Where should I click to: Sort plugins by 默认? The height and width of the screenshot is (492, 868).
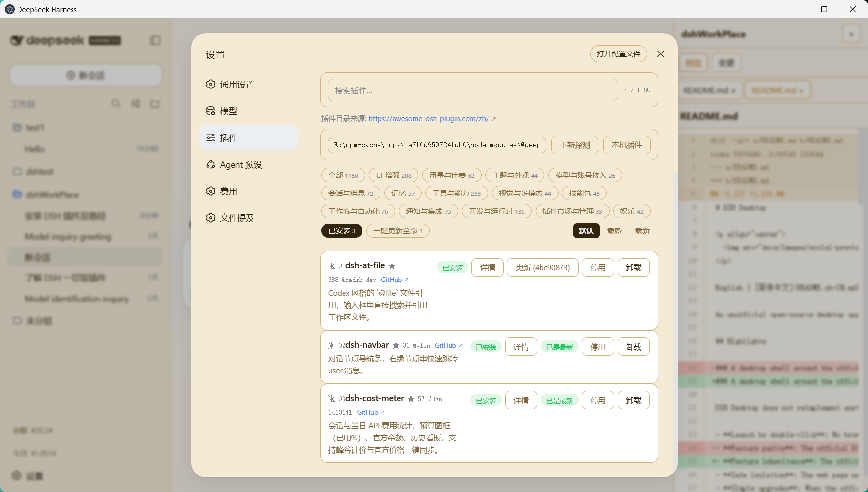(586, 231)
